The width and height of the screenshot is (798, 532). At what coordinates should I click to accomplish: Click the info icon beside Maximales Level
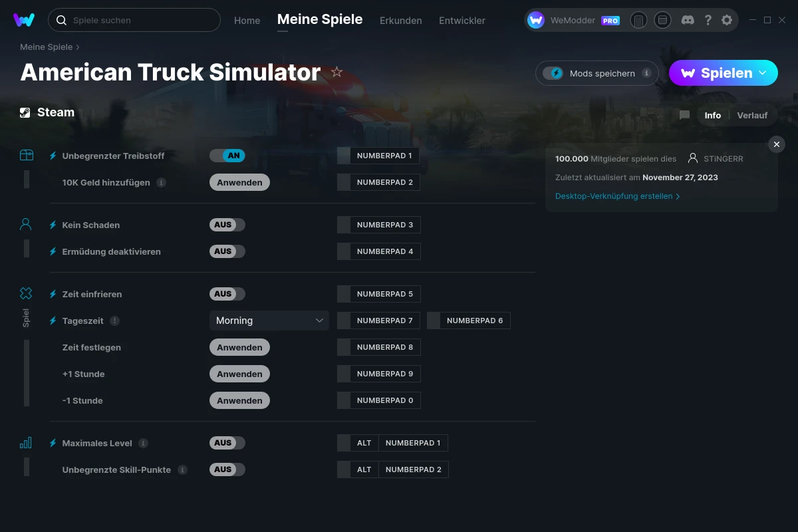click(x=143, y=443)
